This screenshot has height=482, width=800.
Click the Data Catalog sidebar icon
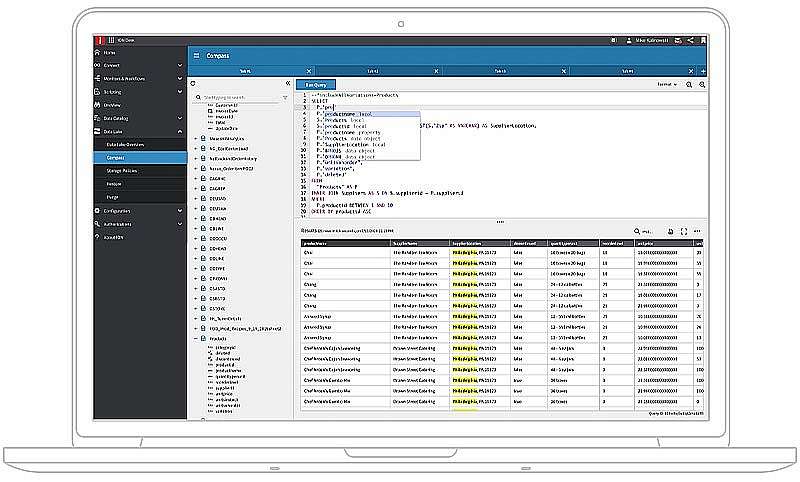pos(97,118)
